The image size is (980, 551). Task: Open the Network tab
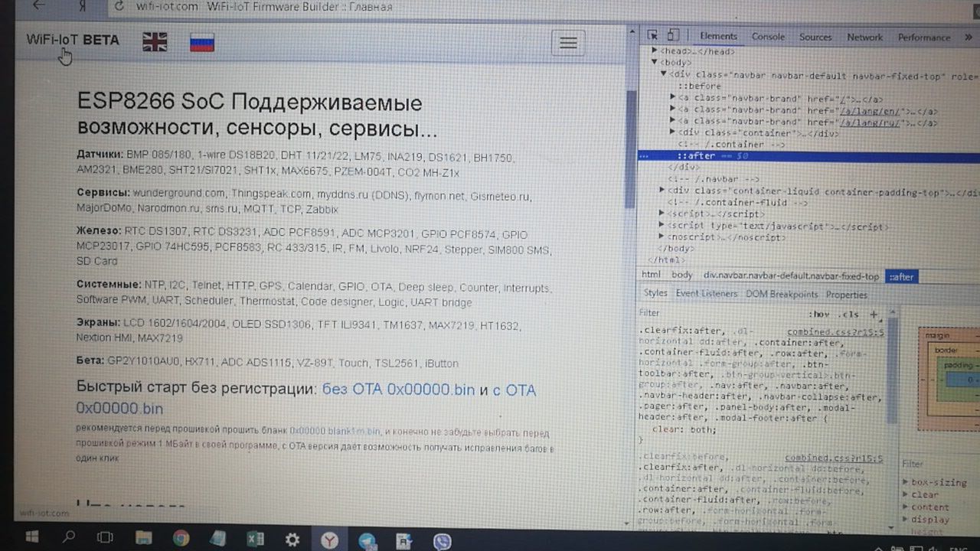865,37
